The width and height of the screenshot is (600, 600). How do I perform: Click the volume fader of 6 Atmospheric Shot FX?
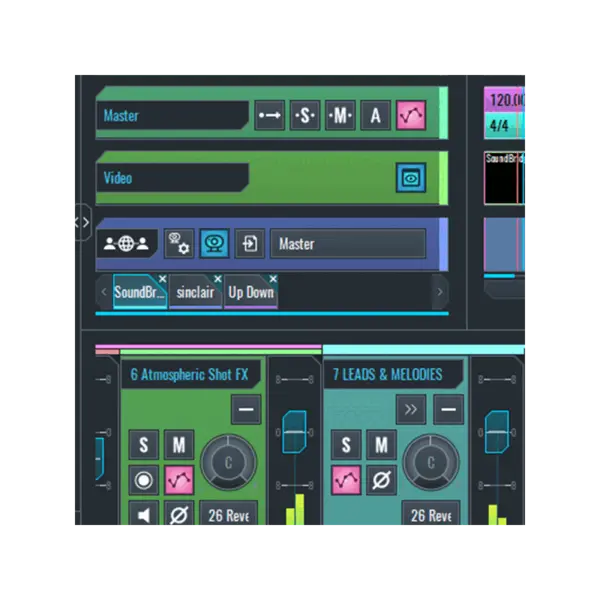(x=294, y=432)
